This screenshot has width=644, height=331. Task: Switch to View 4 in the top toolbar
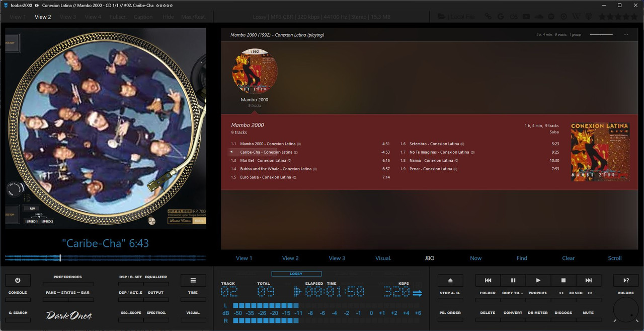coord(93,17)
